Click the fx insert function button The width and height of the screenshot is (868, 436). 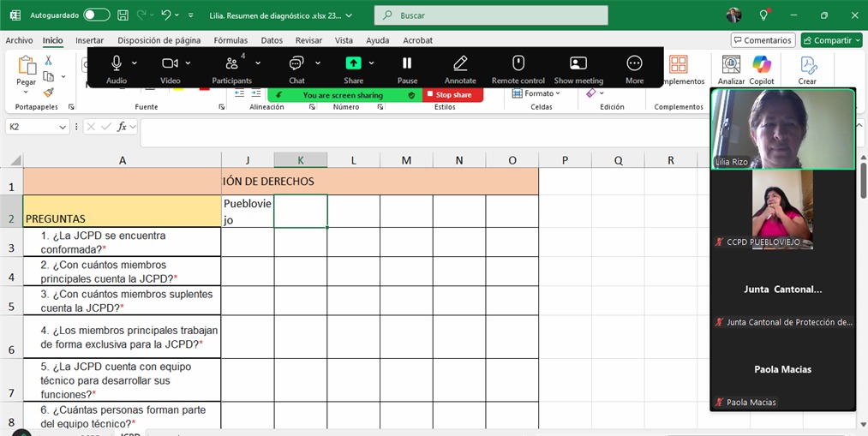(x=123, y=128)
